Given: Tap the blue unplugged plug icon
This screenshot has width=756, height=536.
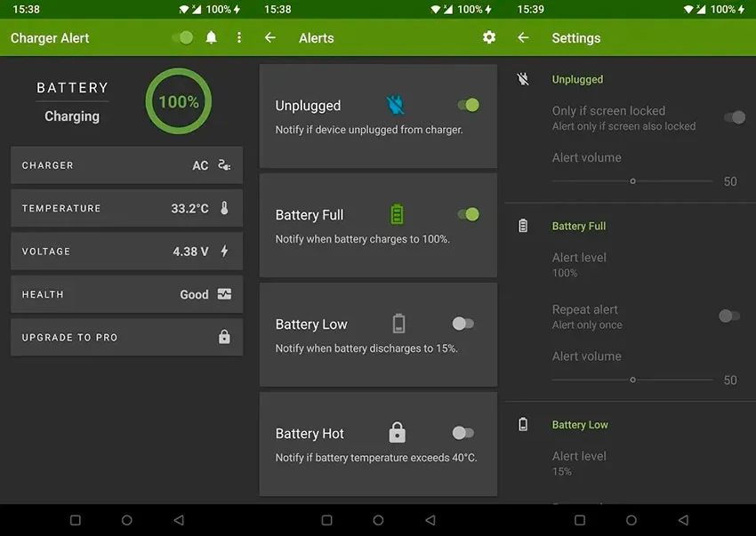Looking at the screenshot, I should [396, 105].
